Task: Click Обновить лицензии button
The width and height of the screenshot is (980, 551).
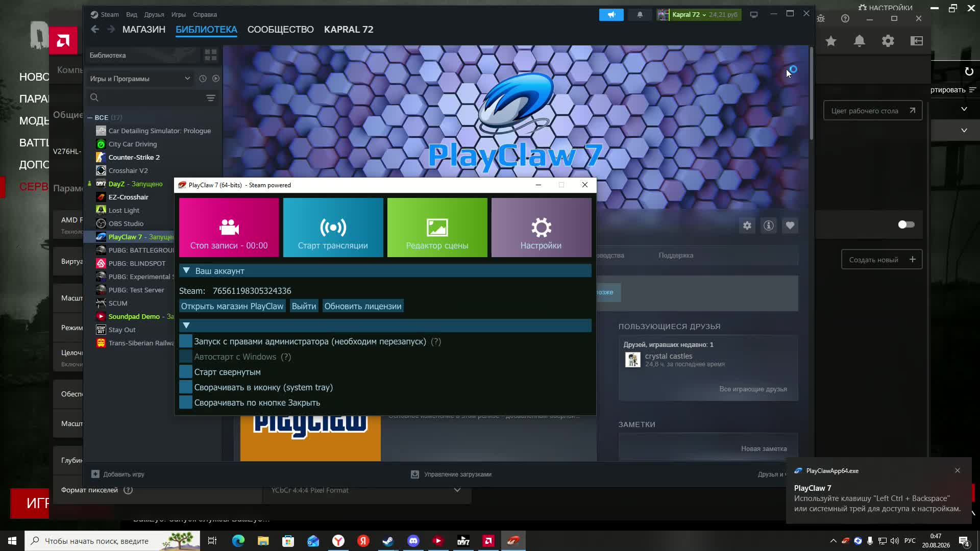Action: point(363,306)
